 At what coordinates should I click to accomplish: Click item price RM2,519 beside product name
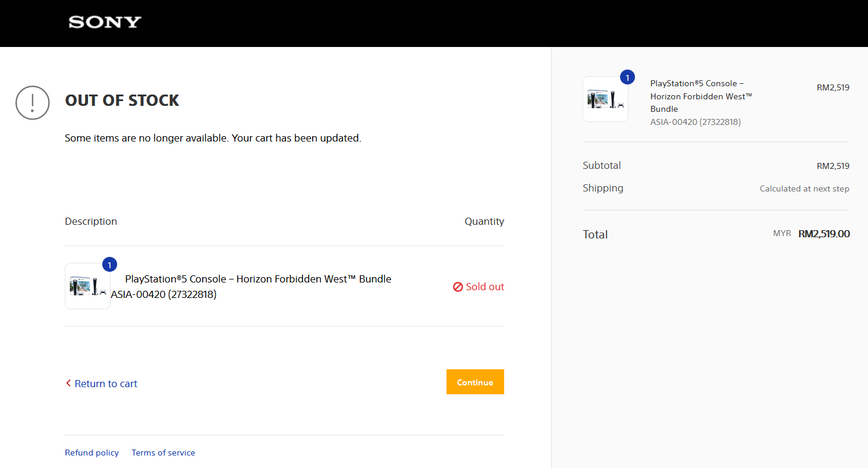click(x=833, y=87)
